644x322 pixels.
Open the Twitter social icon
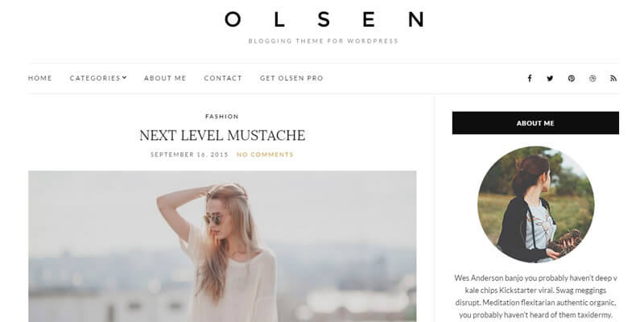coord(550,78)
